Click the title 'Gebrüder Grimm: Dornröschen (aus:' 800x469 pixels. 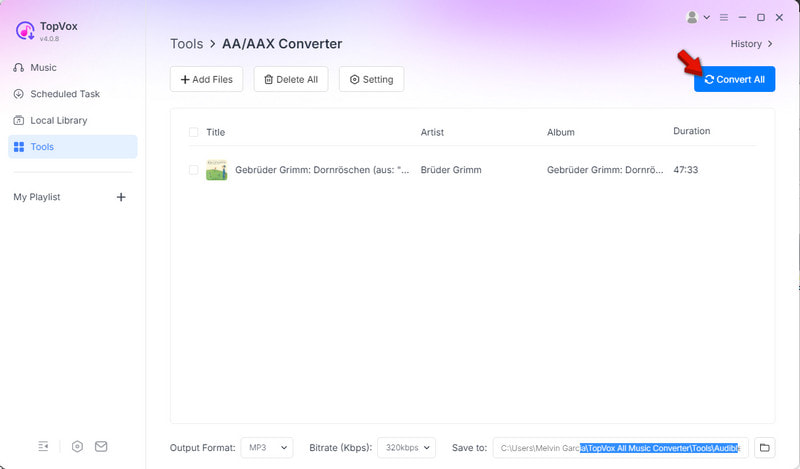[x=322, y=170]
